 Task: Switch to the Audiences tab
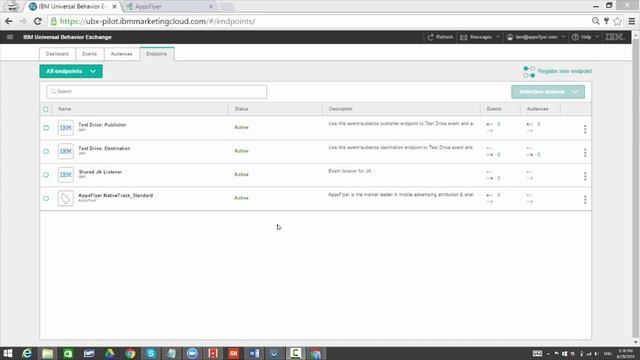122,54
